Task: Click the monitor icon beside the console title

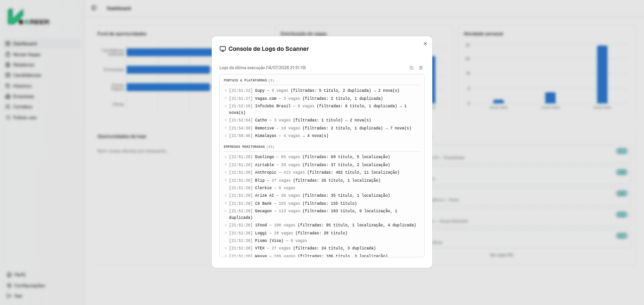Action: point(223,49)
